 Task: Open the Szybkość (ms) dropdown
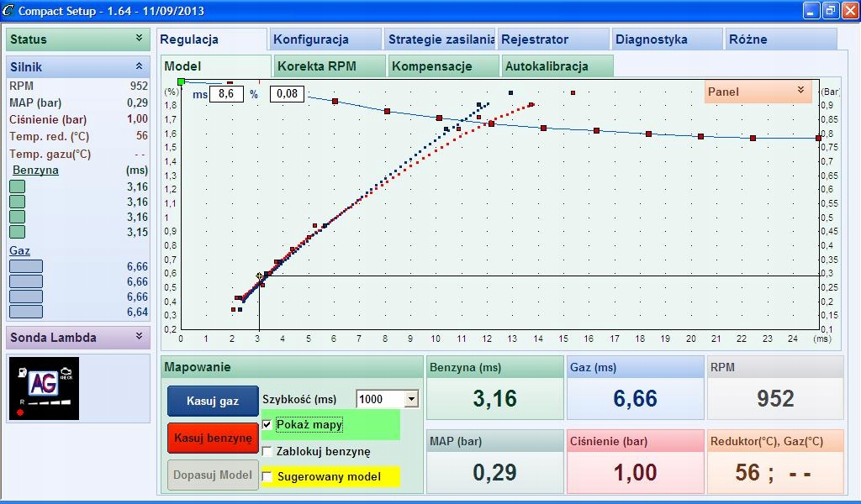(x=412, y=399)
